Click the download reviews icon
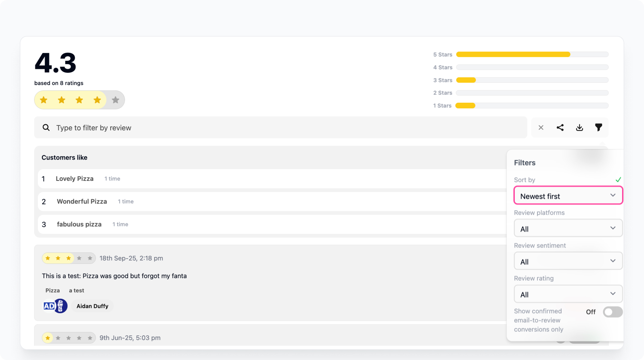The height and width of the screenshot is (360, 644). 579,128
